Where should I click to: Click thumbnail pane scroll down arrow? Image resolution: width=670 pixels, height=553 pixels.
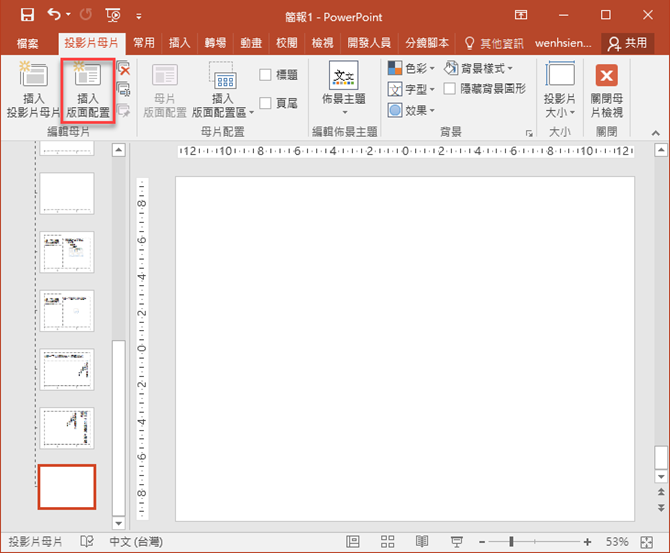(119, 523)
